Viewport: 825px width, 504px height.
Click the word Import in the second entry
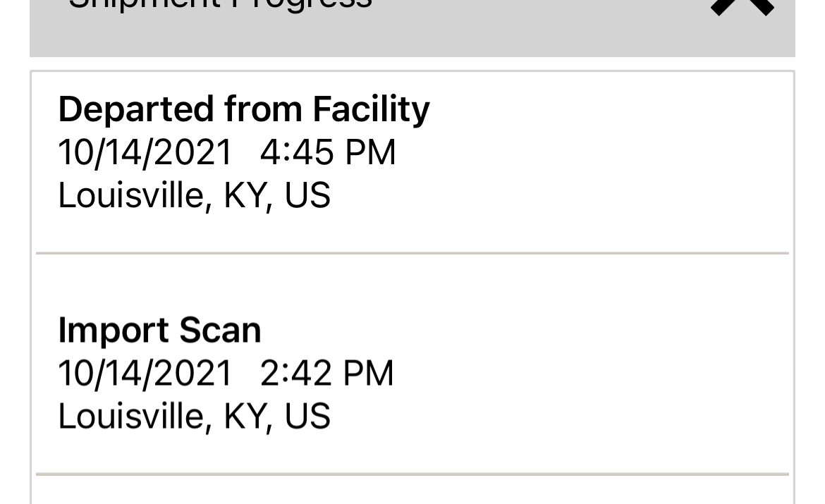click(x=114, y=330)
